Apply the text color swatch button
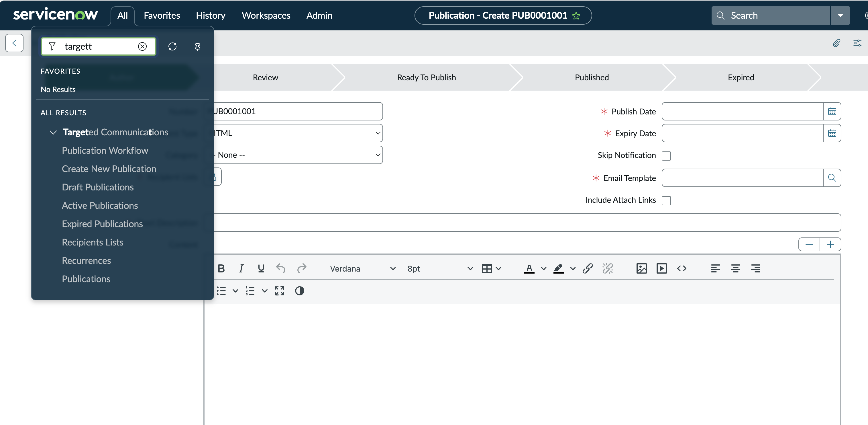 tap(529, 268)
